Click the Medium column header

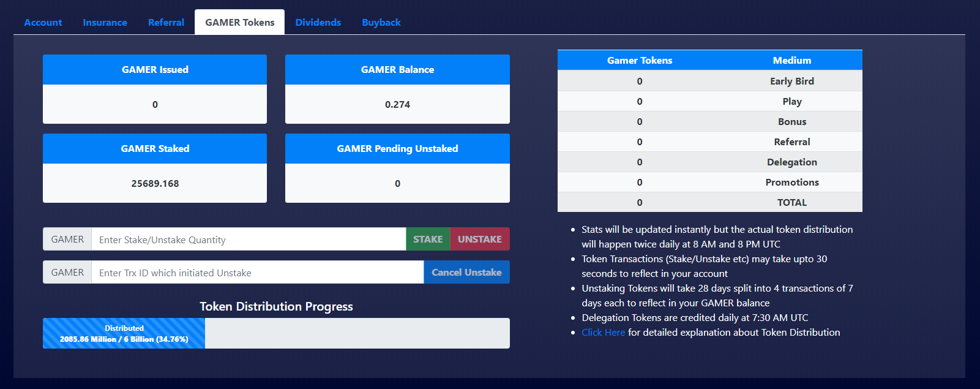coord(791,61)
